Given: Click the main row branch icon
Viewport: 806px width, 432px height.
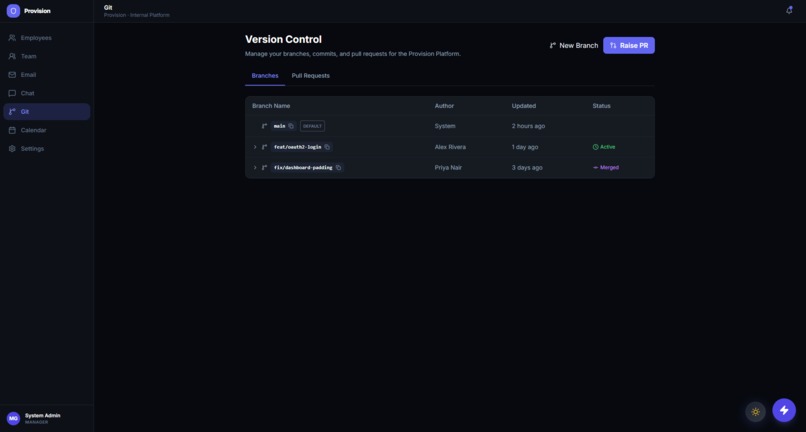Looking at the screenshot, I should click(264, 126).
